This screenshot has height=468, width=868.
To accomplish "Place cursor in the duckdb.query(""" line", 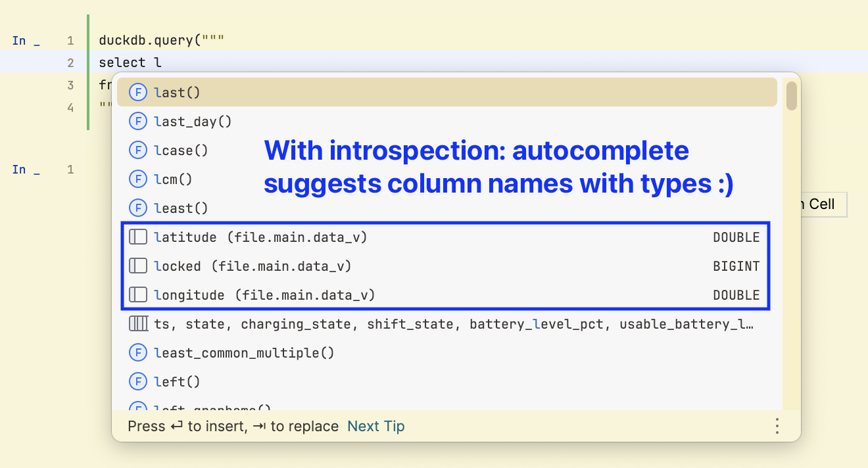I will point(162,41).
